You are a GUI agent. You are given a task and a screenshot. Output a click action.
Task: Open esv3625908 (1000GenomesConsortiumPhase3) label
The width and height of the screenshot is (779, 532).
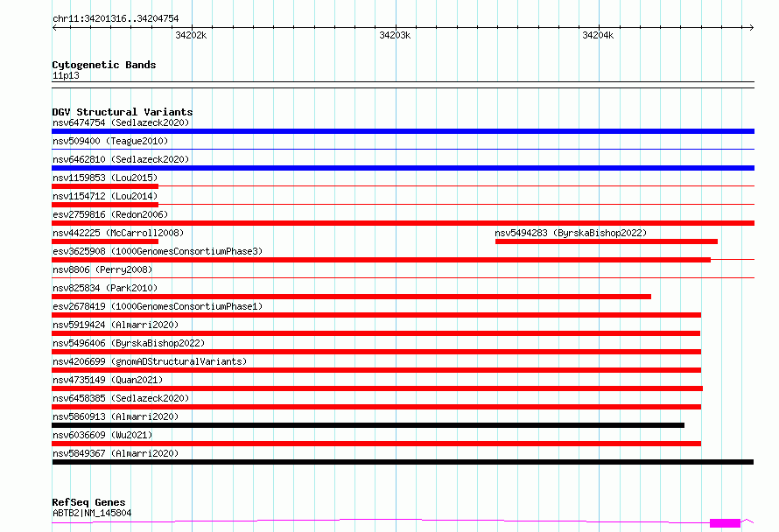158,251
